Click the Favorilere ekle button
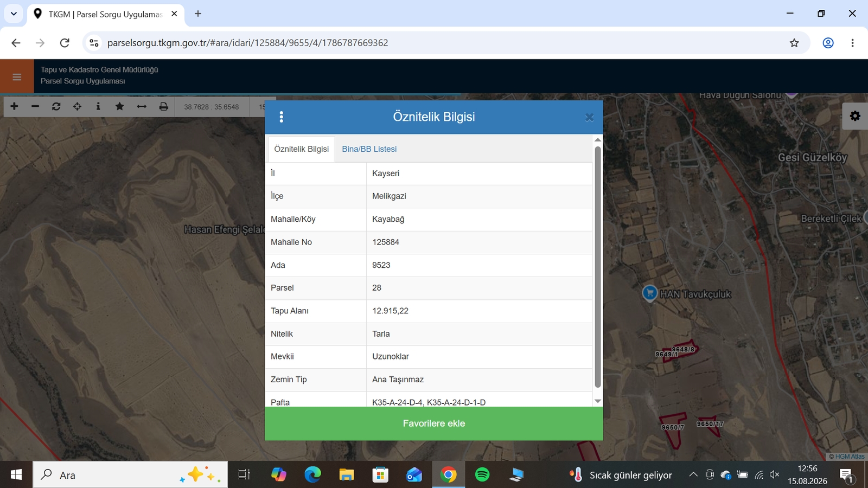868x488 pixels. click(434, 423)
